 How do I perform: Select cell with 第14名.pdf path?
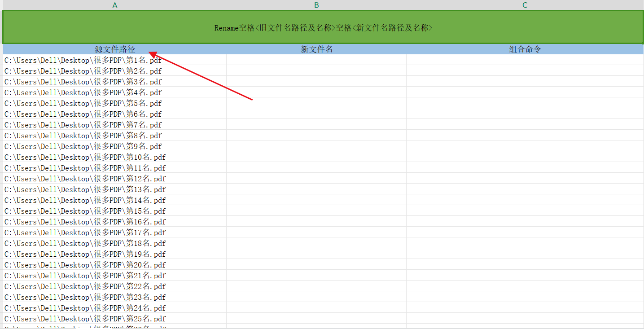115,200
